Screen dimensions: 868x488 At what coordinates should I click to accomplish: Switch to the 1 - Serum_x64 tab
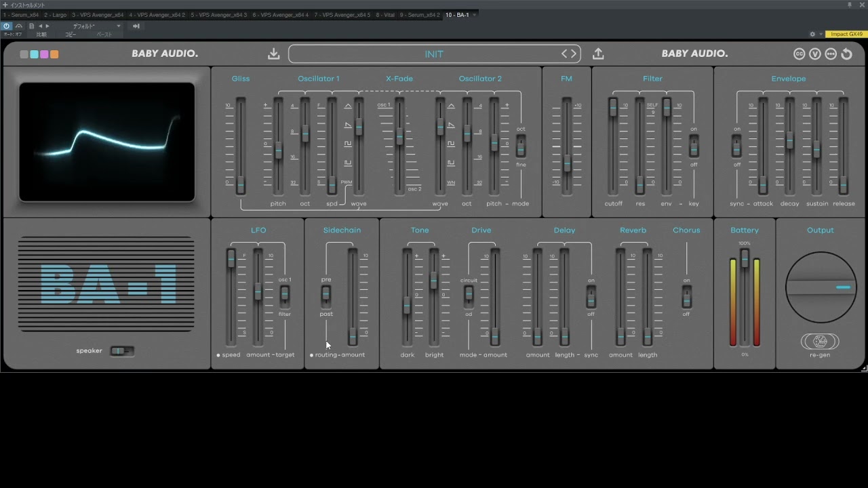coord(21,14)
